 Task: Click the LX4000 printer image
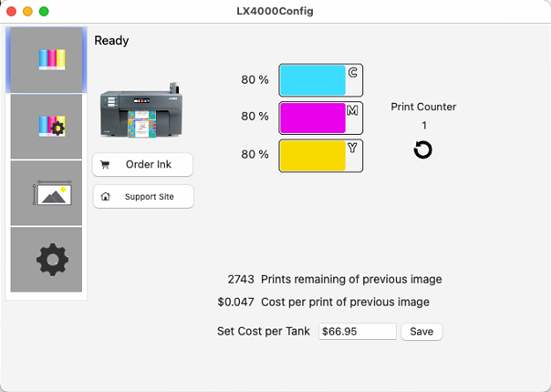(x=141, y=111)
